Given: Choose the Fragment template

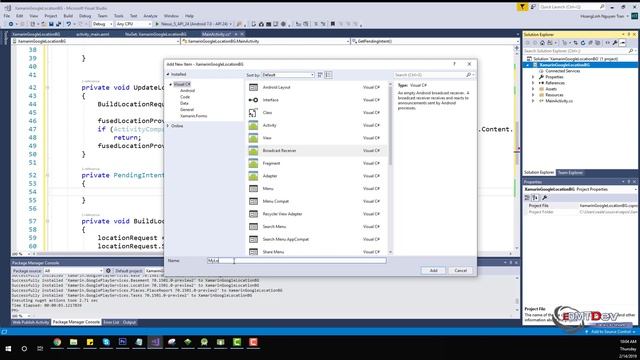Looking at the screenshot, I should [x=316, y=163].
